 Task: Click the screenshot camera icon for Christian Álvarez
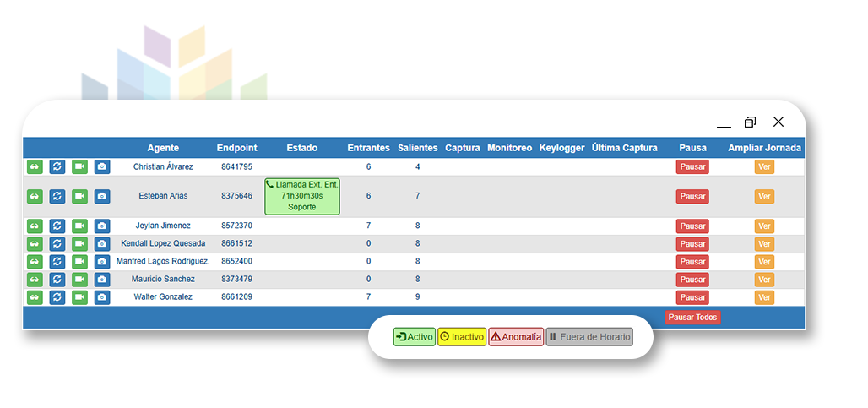coord(102,167)
